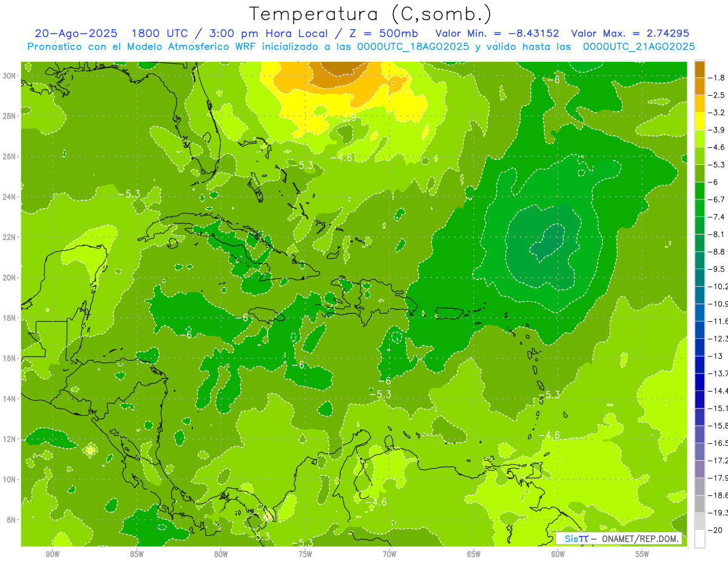The image size is (728, 562).
Task: Click the latitude label '26N'
Action: point(9,156)
